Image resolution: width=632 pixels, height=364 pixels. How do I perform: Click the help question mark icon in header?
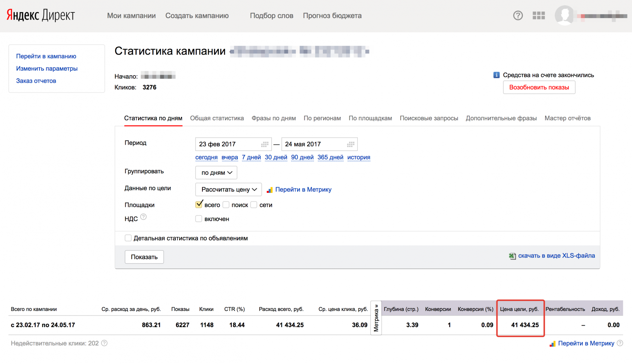pyautogui.click(x=518, y=15)
